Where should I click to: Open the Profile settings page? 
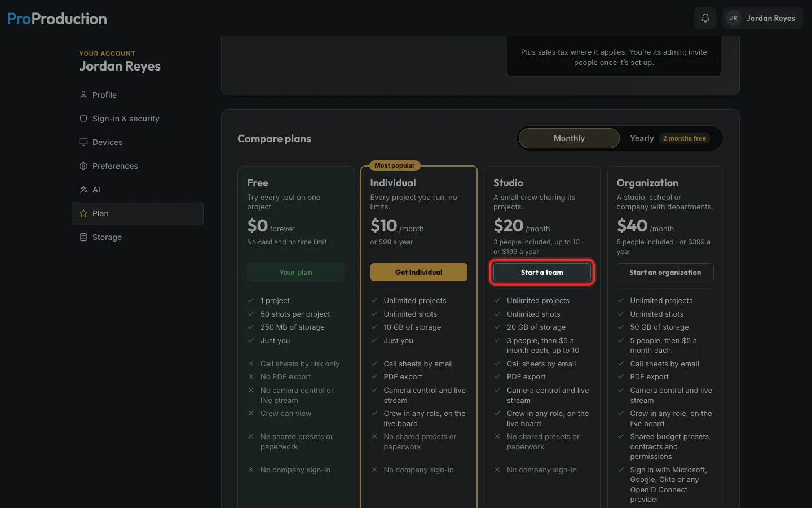tap(138, 95)
